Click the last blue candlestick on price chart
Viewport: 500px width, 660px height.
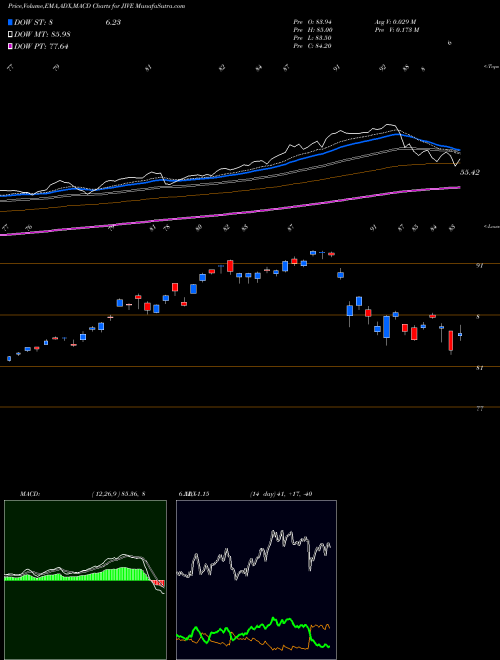click(460, 335)
